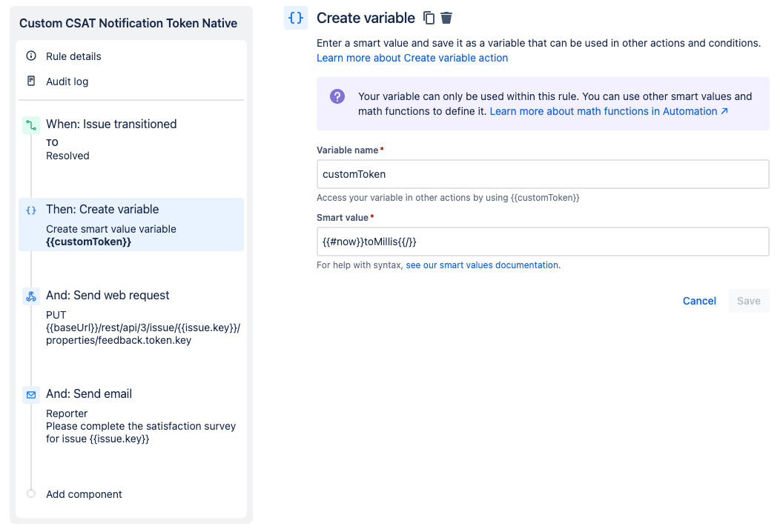
Task: Click the blue curly-braces icon in the page header
Action: point(295,17)
